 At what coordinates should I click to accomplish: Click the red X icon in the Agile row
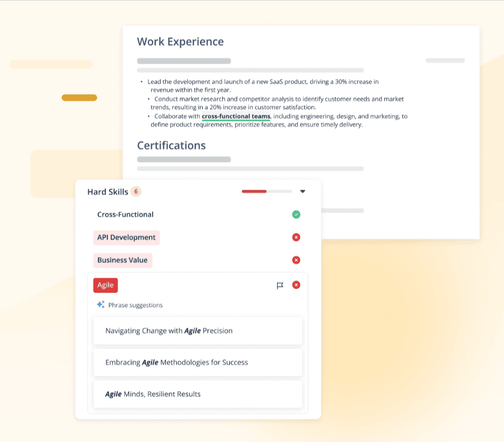[296, 285]
